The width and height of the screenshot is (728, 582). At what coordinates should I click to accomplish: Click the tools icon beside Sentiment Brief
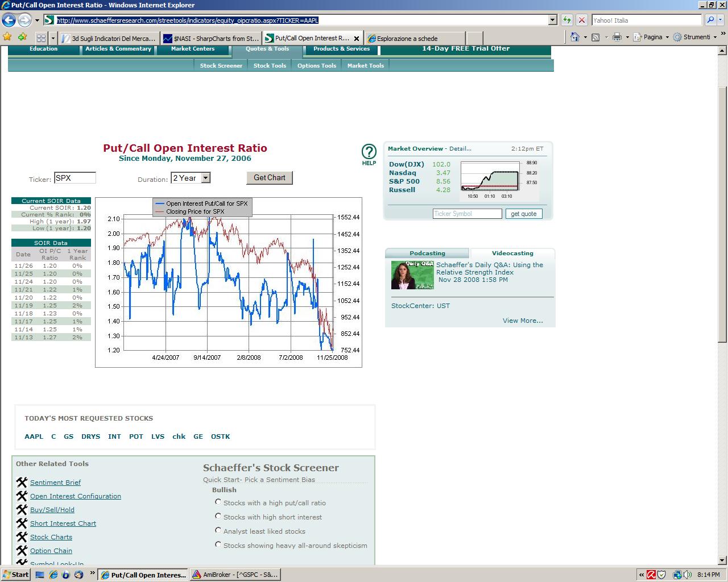pyautogui.click(x=22, y=482)
